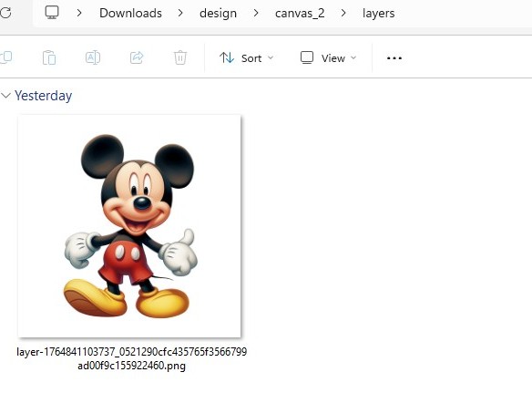
Task: Click the Delete trash icon
Action: 180,57
